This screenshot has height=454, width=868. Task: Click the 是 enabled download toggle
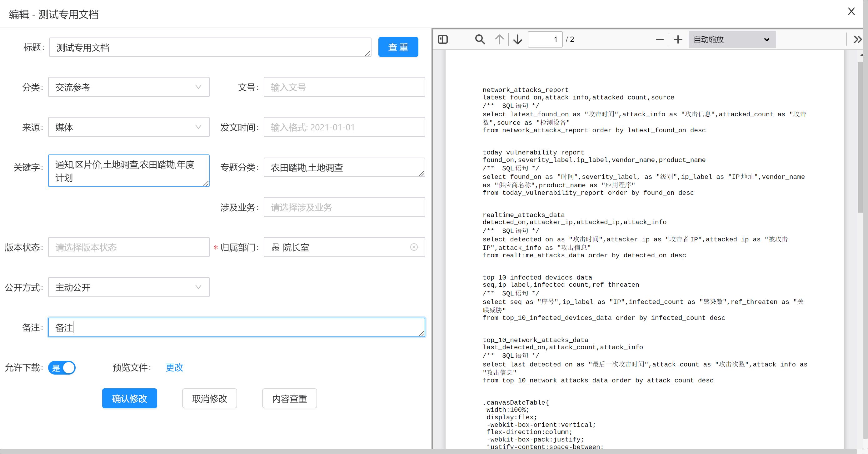(62, 367)
